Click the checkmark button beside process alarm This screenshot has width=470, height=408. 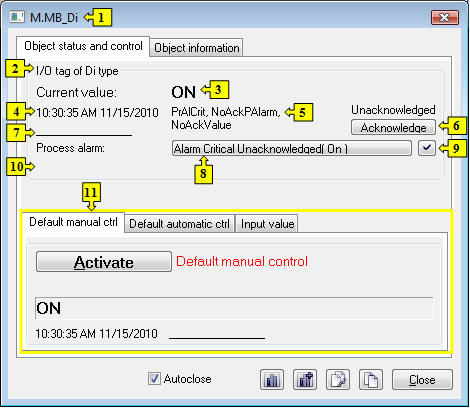pos(427,148)
